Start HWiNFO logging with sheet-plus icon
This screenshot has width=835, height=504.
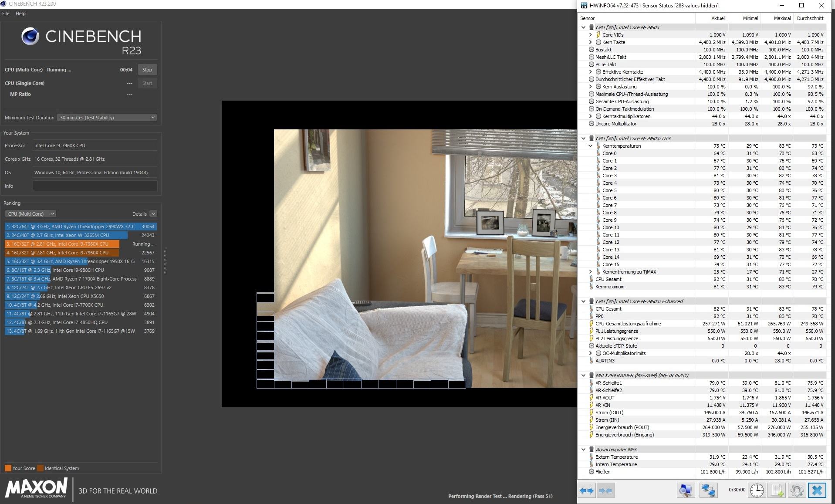(778, 490)
